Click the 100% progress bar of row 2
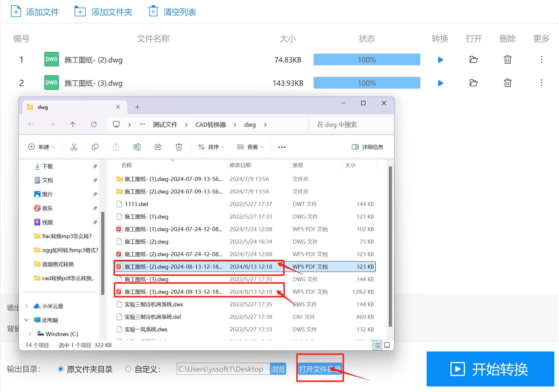Viewport: 559px width, 392px height. click(x=367, y=83)
